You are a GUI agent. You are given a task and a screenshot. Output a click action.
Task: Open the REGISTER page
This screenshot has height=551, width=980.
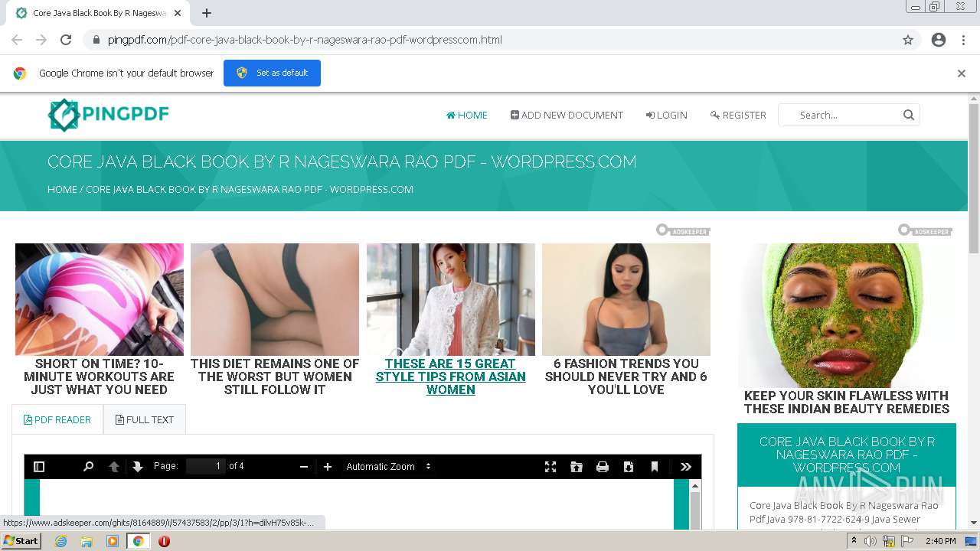738,115
